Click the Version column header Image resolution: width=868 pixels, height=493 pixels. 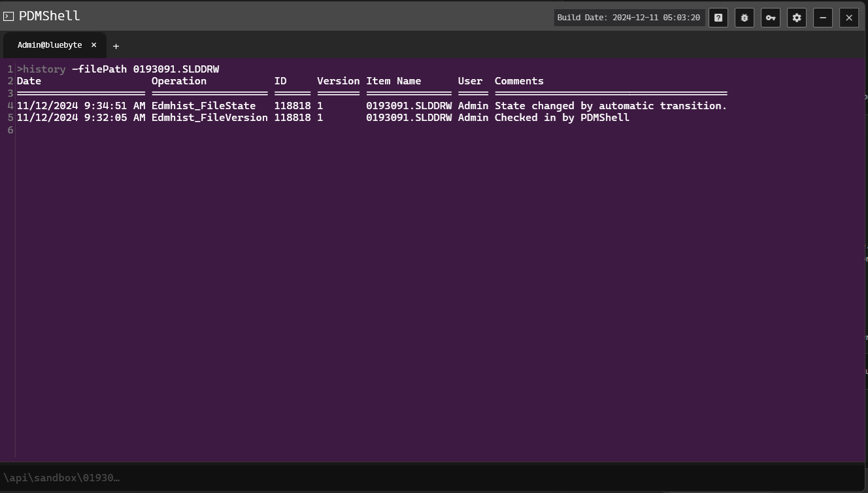pyautogui.click(x=338, y=80)
